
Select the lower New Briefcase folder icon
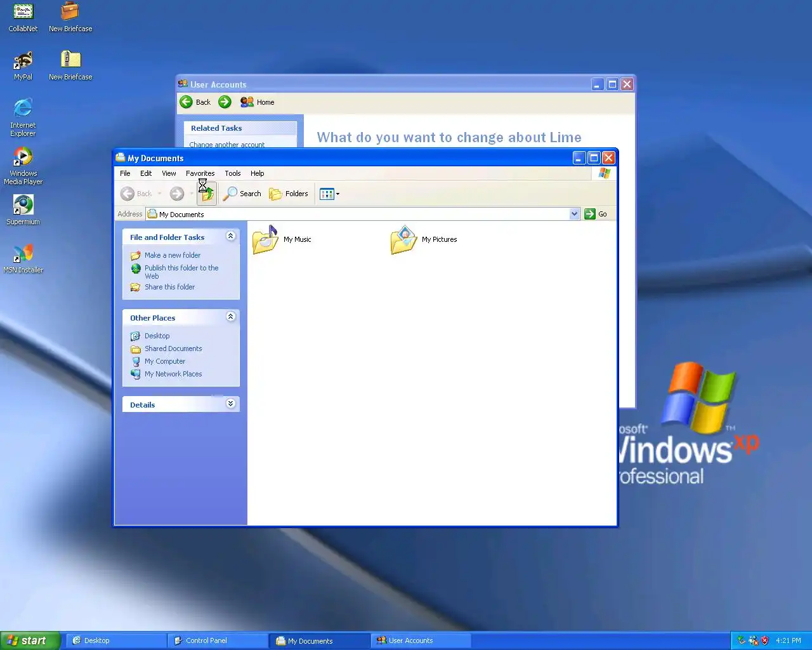click(x=70, y=65)
